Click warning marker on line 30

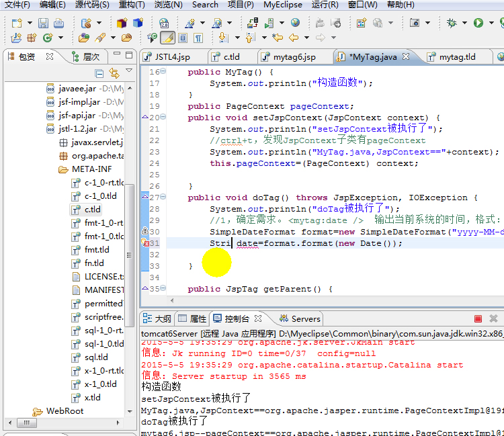click(145, 231)
